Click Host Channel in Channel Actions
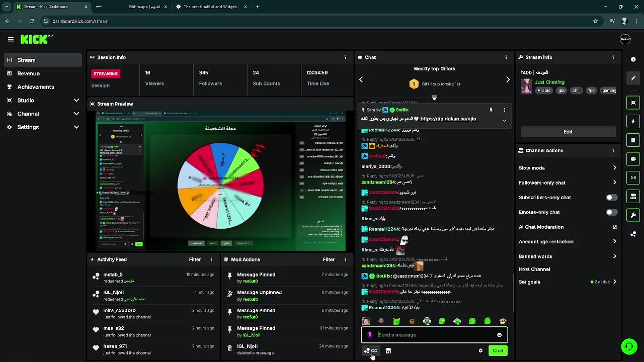Viewport: 644px width, 362px height. click(x=534, y=269)
